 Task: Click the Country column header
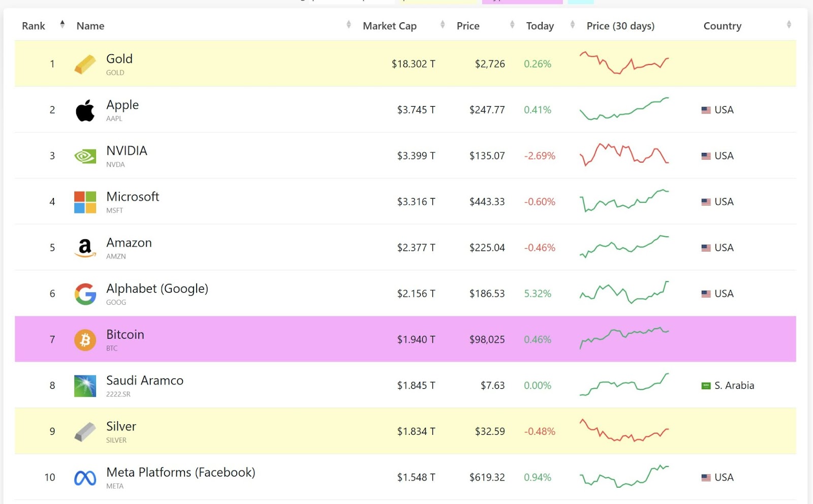[723, 26]
